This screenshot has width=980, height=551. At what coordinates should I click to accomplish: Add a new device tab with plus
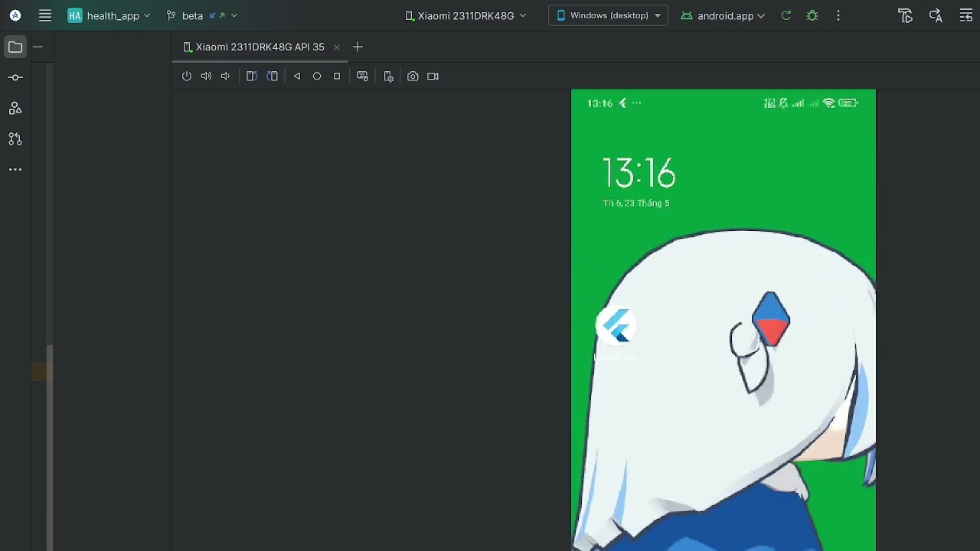(358, 47)
